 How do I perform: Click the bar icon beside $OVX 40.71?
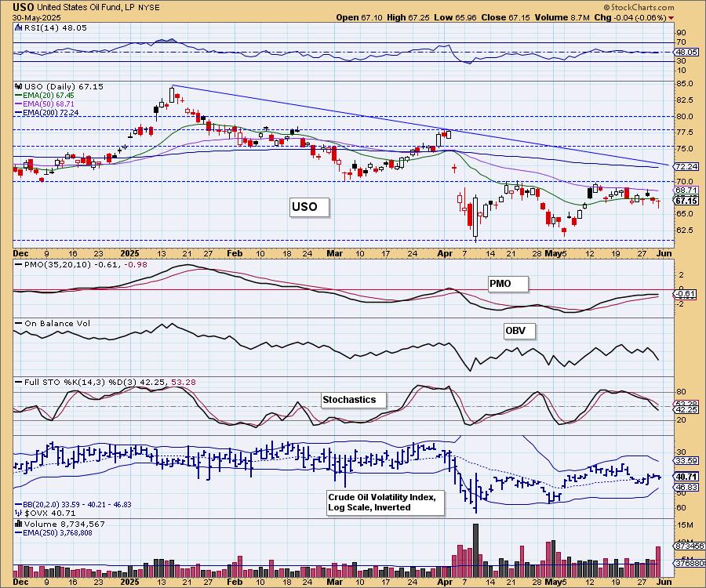tap(19, 513)
